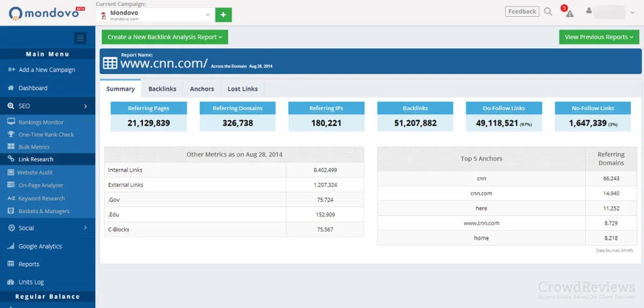
Task: Open the search magnifier icon
Action: click(x=548, y=11)
